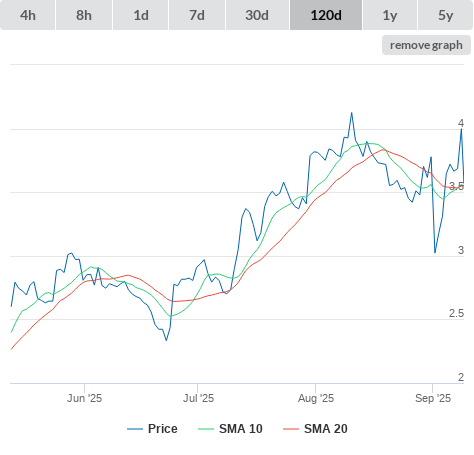Choose the 1d range tab
The height and width of the screenshot is (455, 474).
click(x=141, y=15)
